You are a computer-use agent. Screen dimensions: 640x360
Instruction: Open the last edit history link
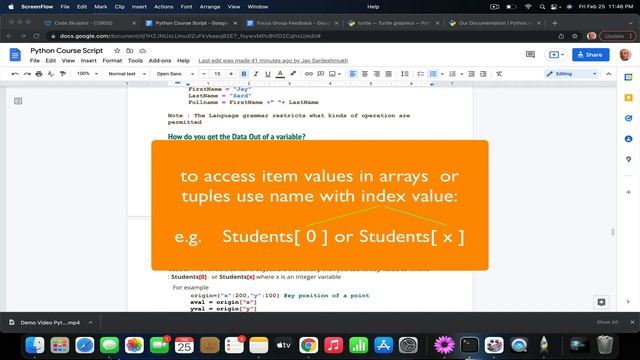(x=273, y=60)
